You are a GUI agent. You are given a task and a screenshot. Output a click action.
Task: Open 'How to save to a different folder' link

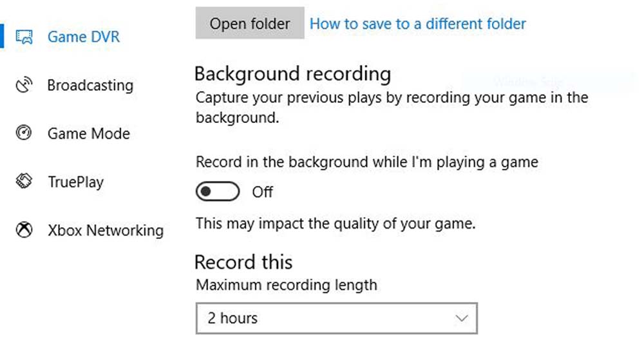(418, 24)
